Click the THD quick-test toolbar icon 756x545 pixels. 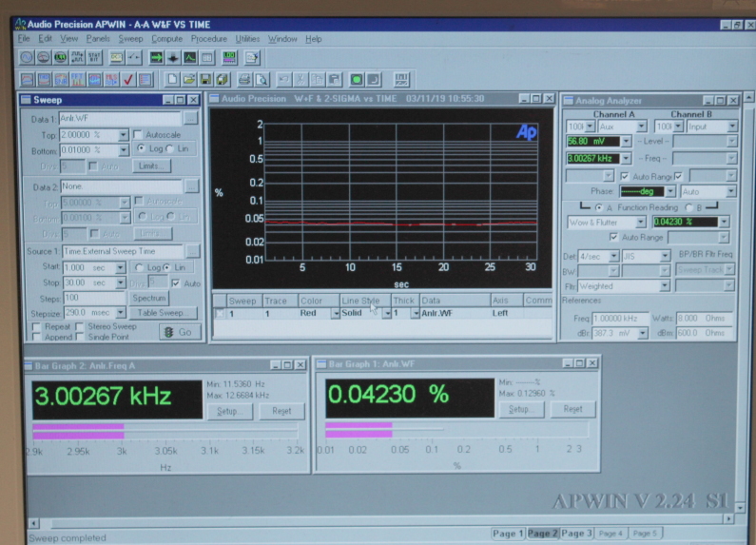pos(44,79)
